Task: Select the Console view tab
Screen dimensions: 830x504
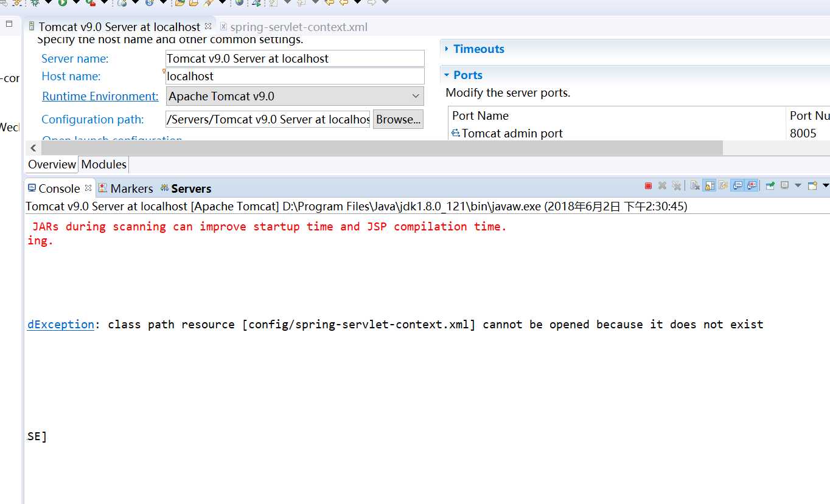Action: pyautogui.click(x=54, y=188)
